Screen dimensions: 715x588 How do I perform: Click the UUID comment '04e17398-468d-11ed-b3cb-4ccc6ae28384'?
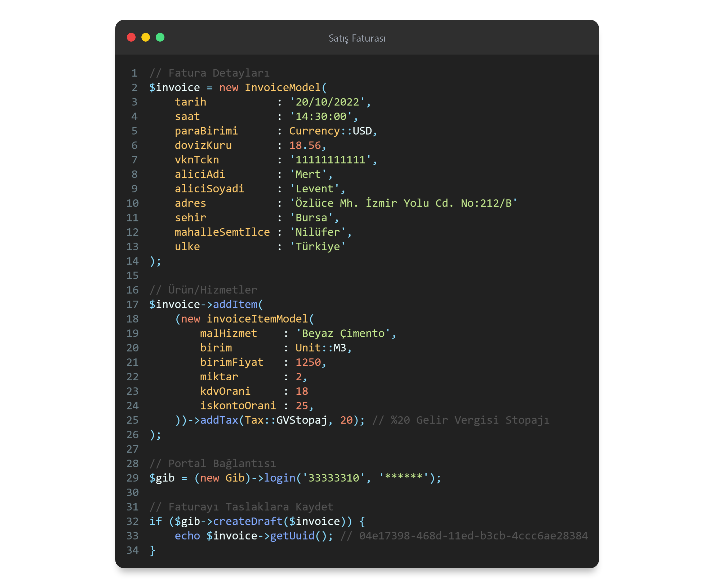click(x=473, y=536)
